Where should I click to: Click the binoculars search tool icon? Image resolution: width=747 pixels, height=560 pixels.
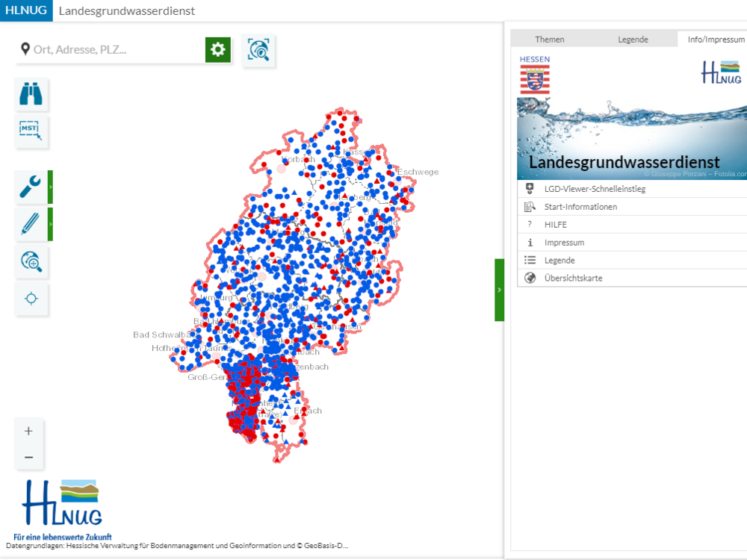(x=31, y=95)
